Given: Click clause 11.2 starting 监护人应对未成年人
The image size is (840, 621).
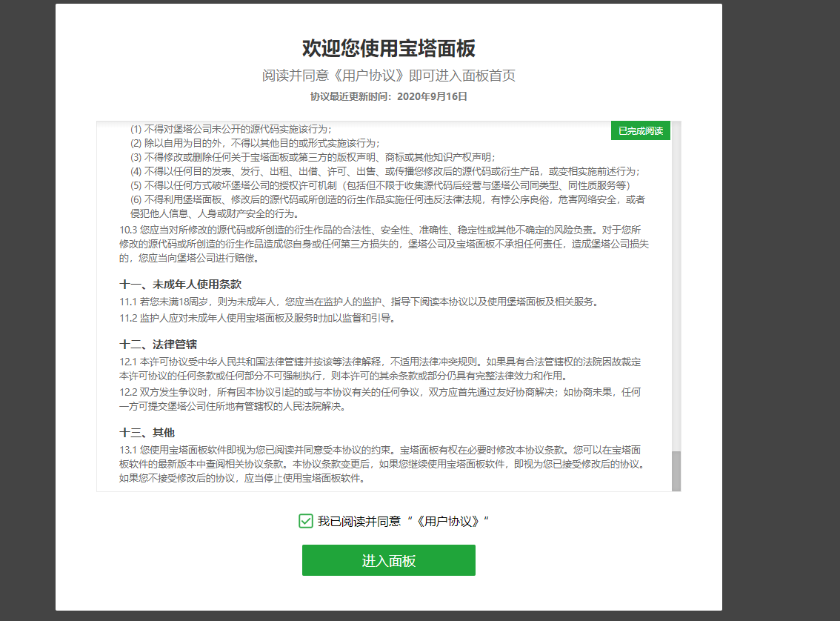Looking at the screenshot, I should pos(257,318).
